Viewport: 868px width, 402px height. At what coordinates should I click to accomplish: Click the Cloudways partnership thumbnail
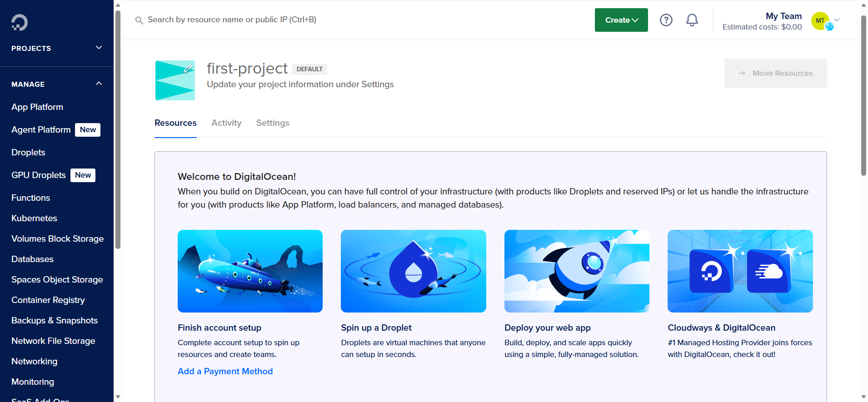click(x=740, y=271)
